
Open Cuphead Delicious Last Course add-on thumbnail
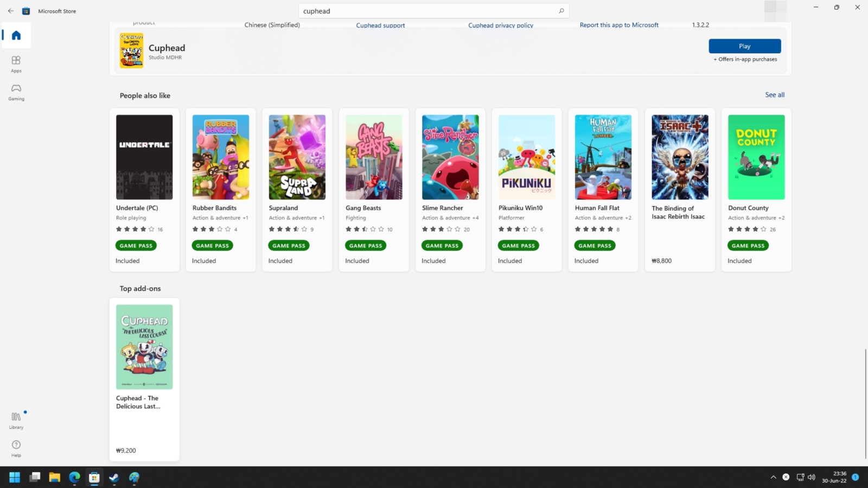coord(144,347)
